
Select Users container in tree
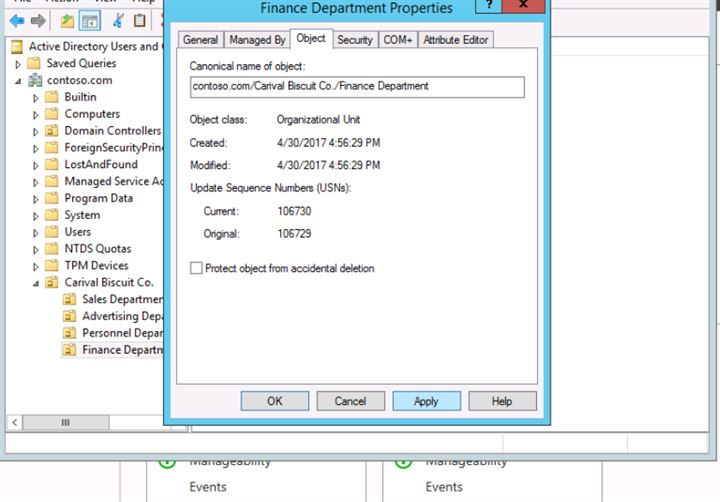[x=78, y=232]
